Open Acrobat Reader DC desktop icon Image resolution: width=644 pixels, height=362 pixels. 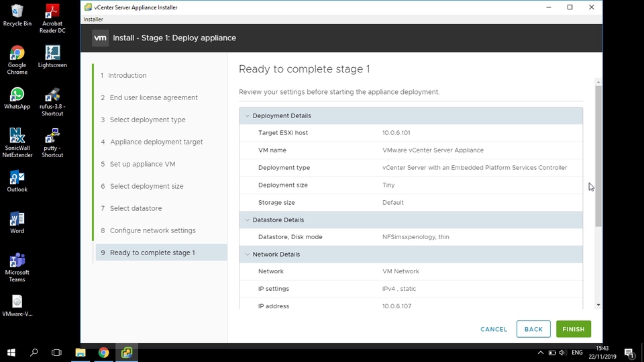point(52,19)
